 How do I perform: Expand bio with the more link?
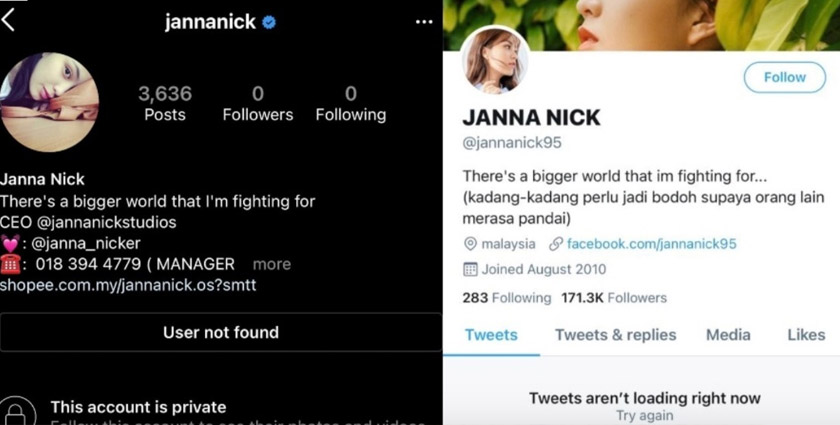[271, 265]
